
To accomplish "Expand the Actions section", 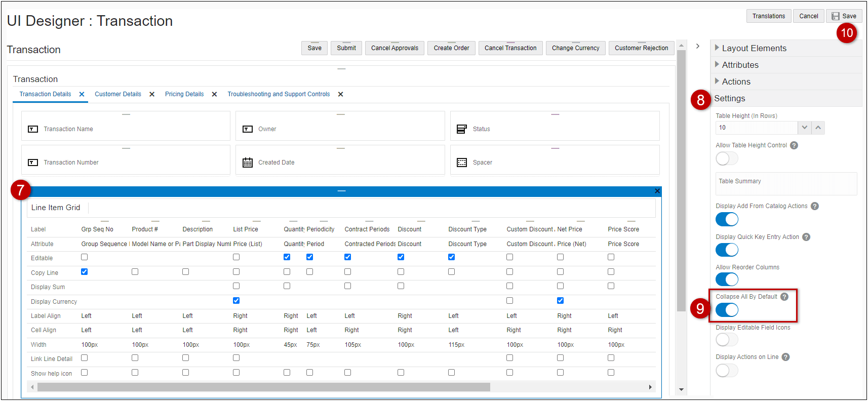I will tap(786, 82).
